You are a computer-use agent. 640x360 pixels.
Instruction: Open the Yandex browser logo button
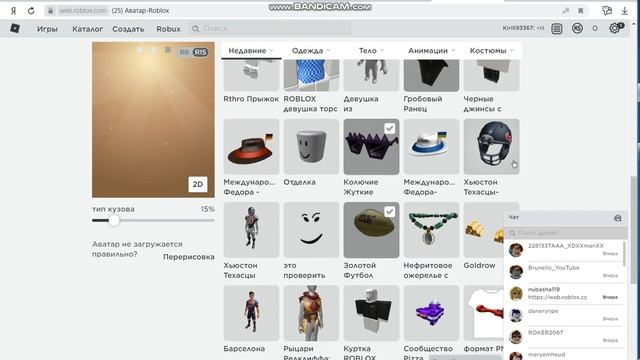tap(13, 11)
